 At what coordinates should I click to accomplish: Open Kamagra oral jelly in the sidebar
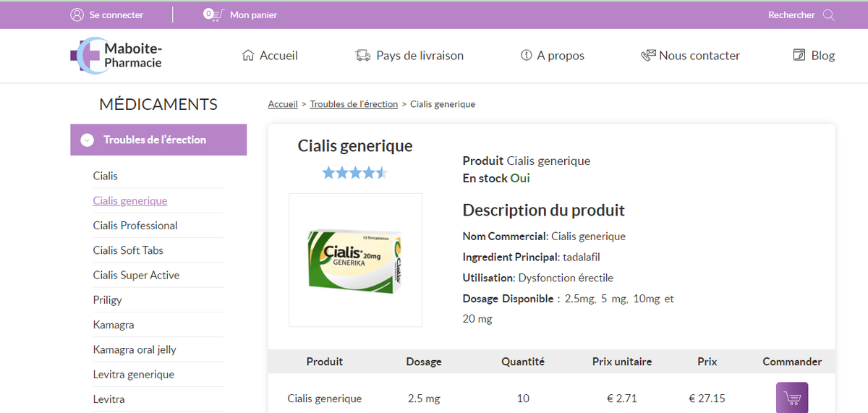coord(135,349)
